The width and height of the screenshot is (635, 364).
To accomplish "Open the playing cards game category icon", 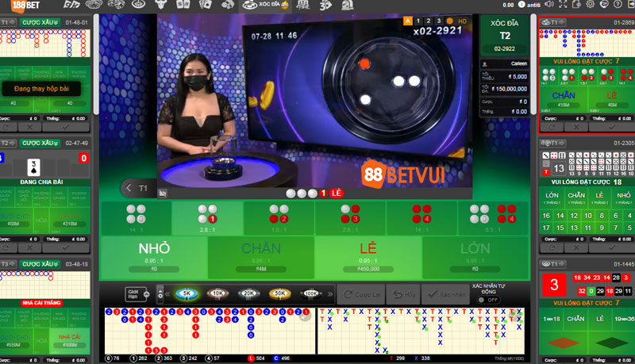I will [205, 5].
